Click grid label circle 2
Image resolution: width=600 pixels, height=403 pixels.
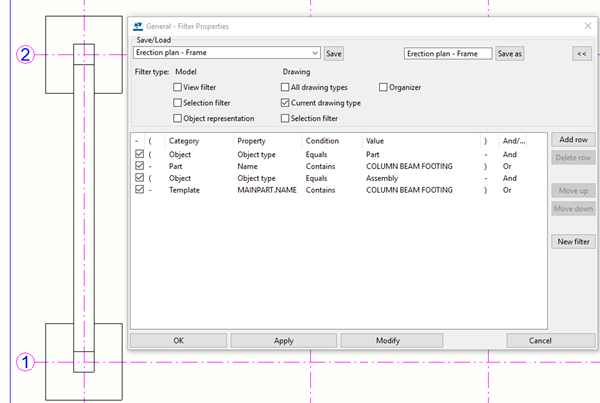tap(27, 55)
